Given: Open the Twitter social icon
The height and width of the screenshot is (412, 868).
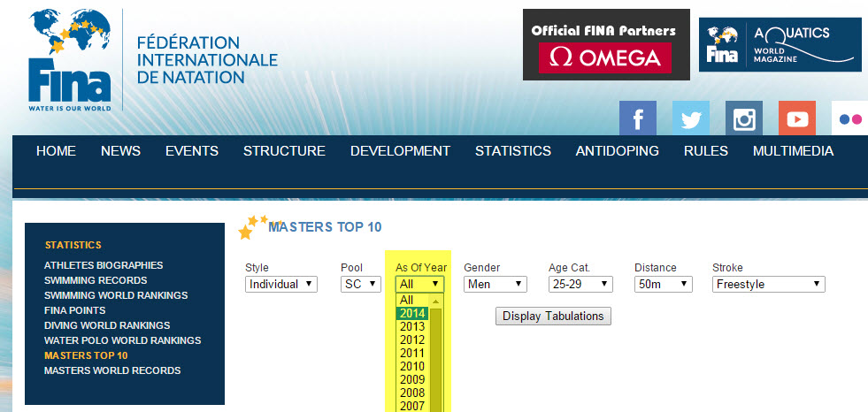Looking at the screenshot, I should [x=690, y=119].
